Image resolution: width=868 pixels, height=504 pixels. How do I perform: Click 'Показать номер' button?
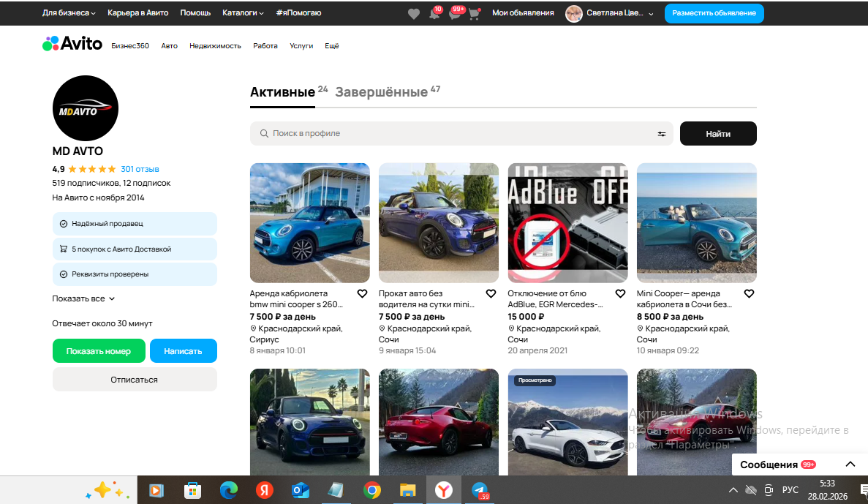tap(99, 351)
